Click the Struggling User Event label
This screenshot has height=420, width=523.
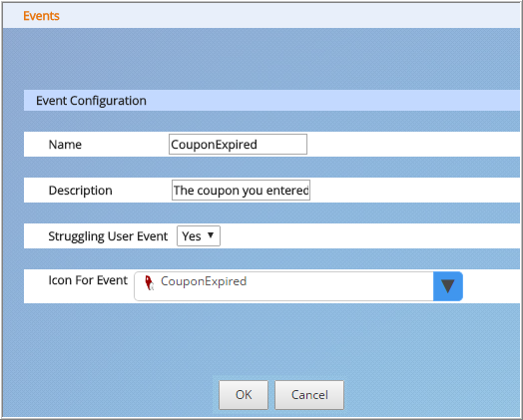[x=108, y=236]
